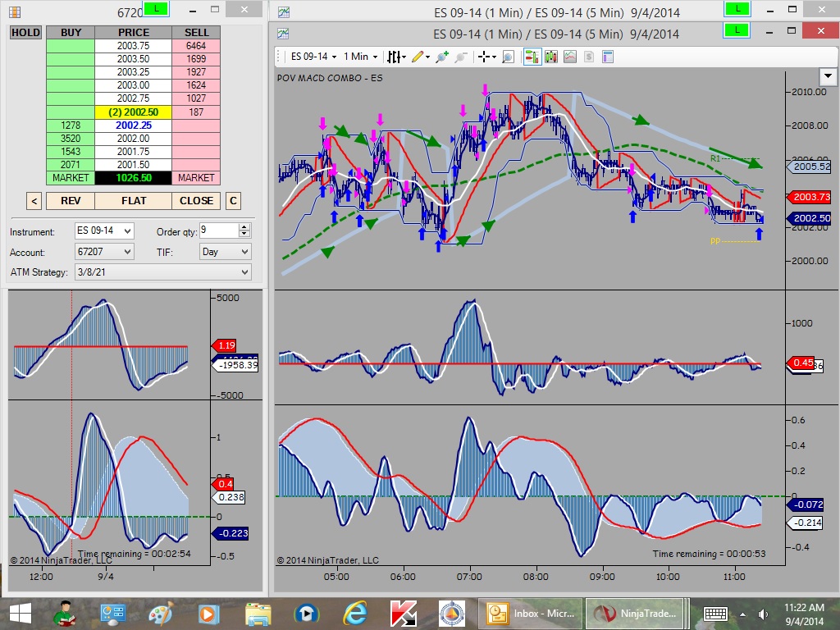Open the candlestick data series icon
The width and height of the screenshot is (840, 630).
[x=550, y=57]
